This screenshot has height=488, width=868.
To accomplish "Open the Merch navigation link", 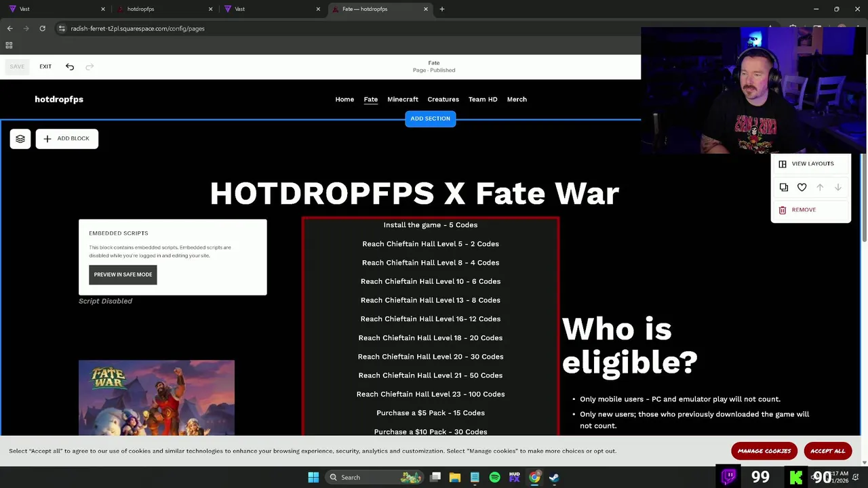I will (517, 99).
